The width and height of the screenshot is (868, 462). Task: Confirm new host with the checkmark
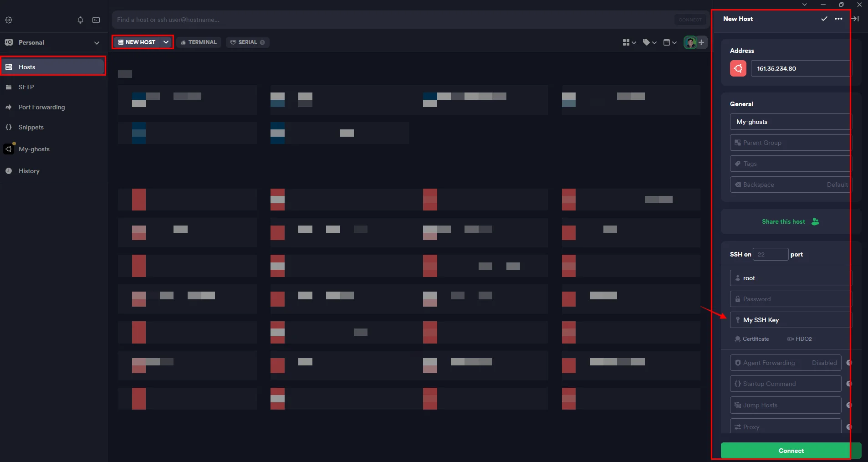pyautogui.click(x=823, y=19)
